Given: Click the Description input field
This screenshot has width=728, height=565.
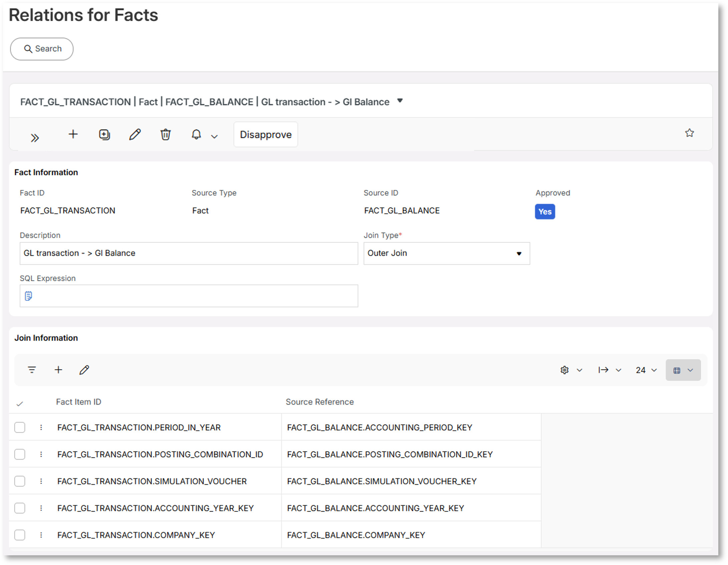Looking at the screenshot, I should 189,253.
